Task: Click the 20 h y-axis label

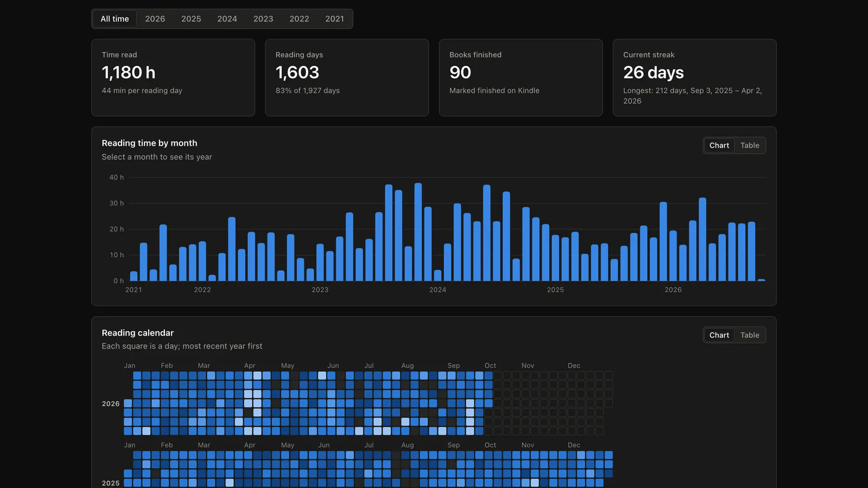Action: (117, 229)
